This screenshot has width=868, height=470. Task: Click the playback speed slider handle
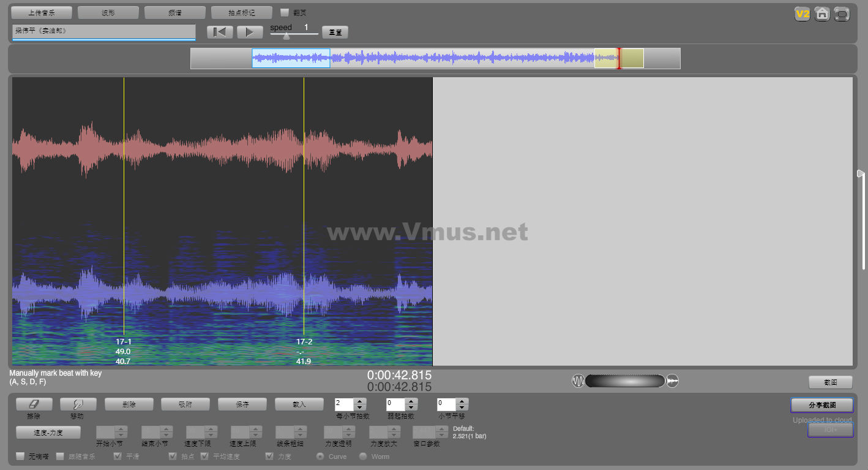pyautogui.click(x=286, y=36)
